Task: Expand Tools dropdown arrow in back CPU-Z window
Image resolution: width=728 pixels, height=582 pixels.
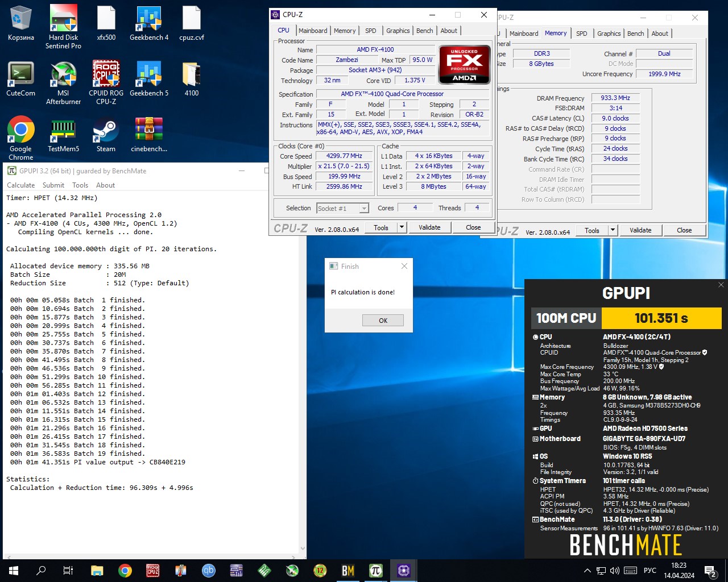Action: pos(613,230)
